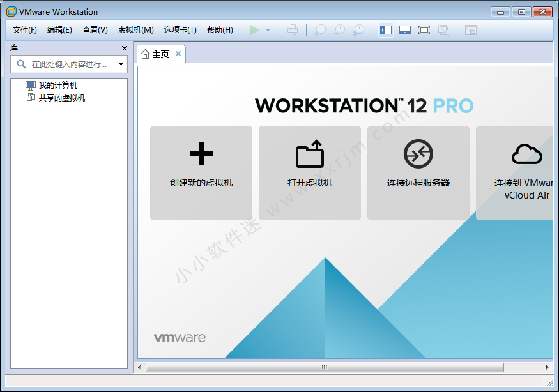Click the Unity mode toolbar icon
This screenshot has height=392, width=559.
443,30
